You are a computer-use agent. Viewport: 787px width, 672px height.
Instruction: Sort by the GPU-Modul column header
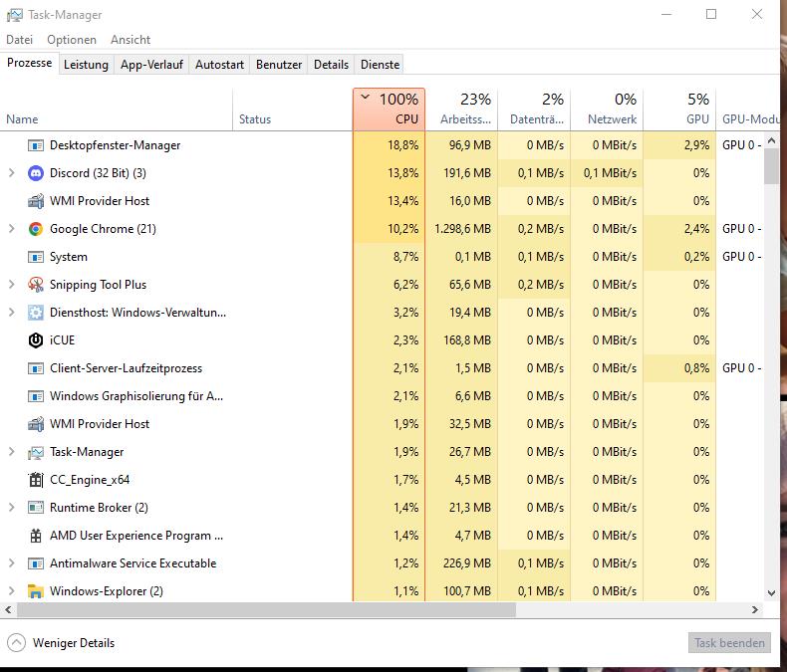point(750,110)
